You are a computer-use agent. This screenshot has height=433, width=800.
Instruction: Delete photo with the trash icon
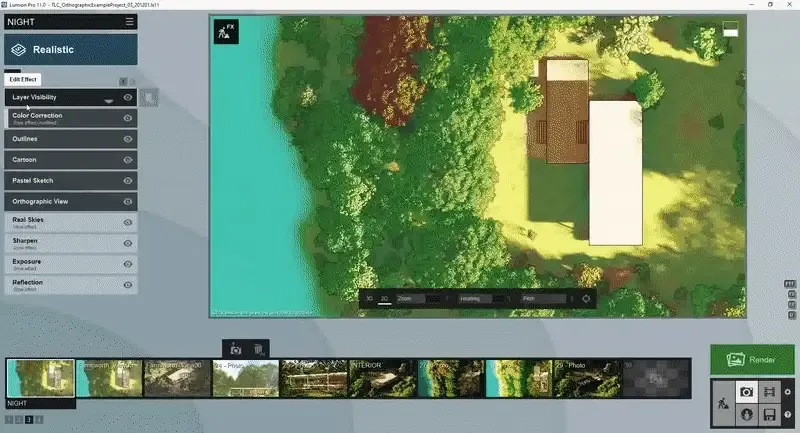[259, 350]
